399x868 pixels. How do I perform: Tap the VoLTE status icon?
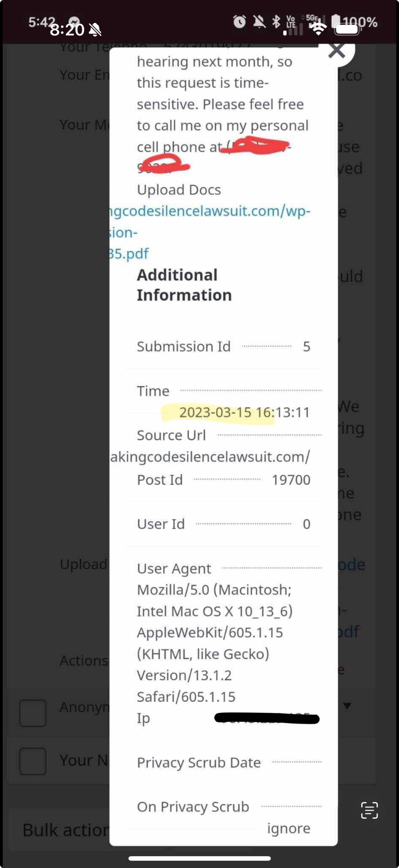(291, 22)
